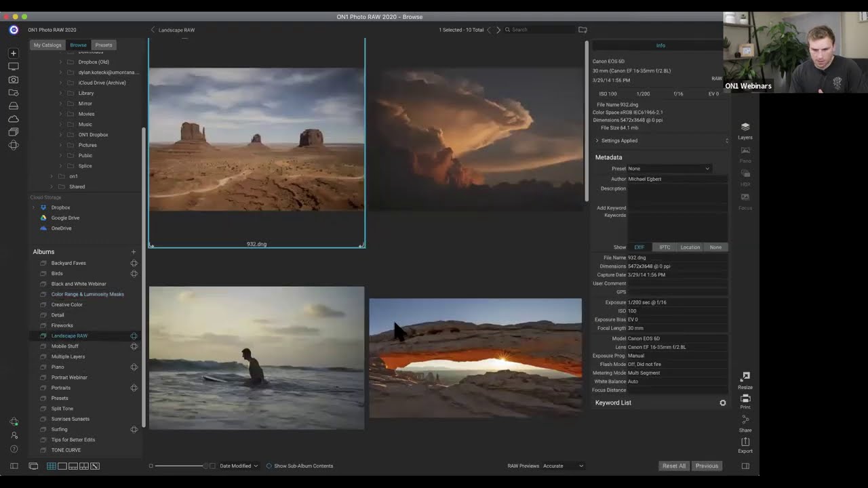Open the Fireworks album
The width and height of the screenshot is (868, 488).
click(x=62, y=325)
